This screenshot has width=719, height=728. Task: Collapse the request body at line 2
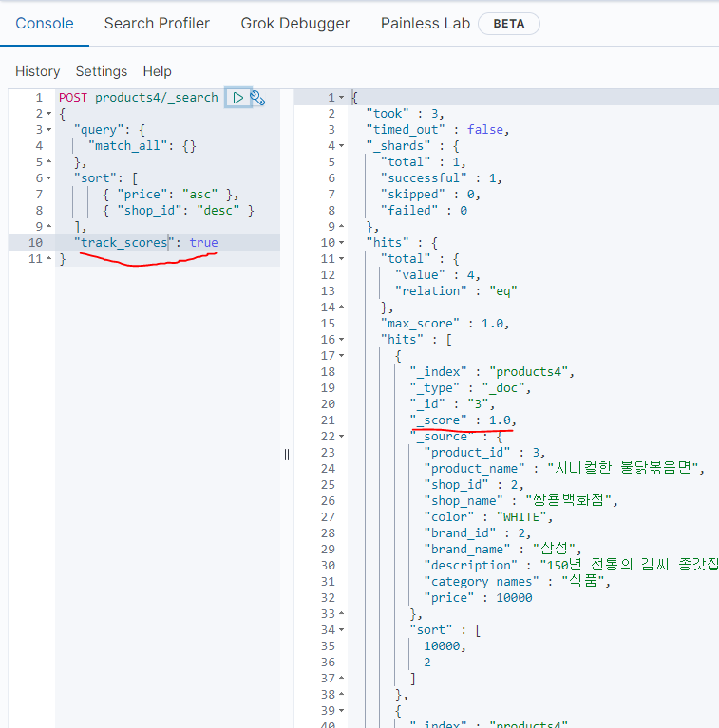pos(48,114)
